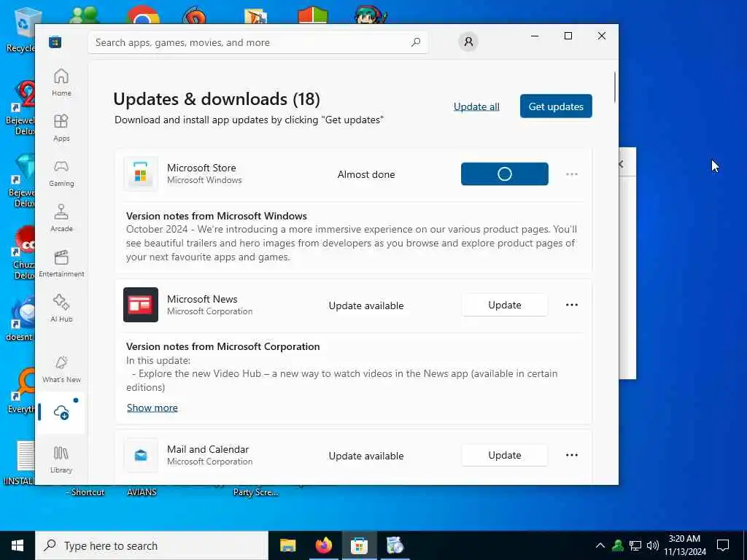This screenshot has width=747, height=560.
Task: Focus the Store search box
Action: click(258, 42)
